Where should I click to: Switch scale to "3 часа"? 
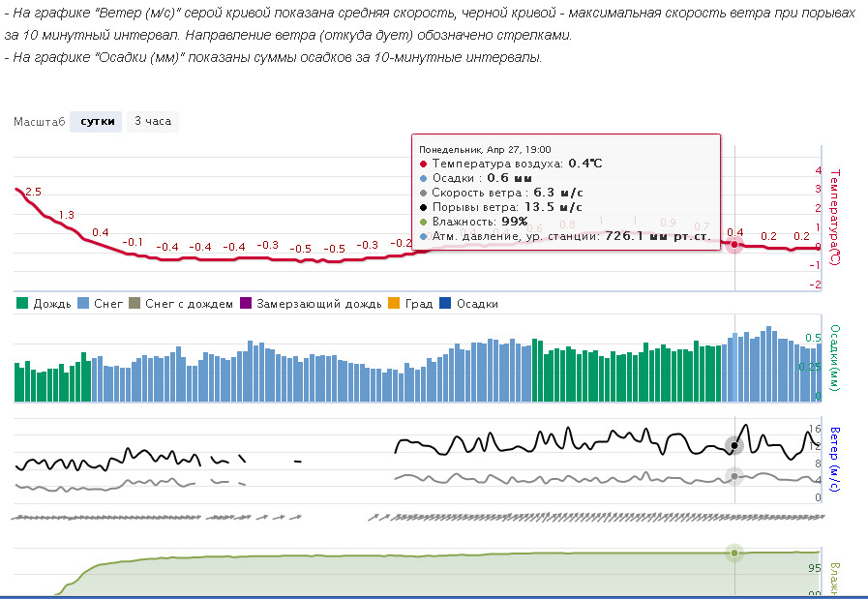pos(153,122)
